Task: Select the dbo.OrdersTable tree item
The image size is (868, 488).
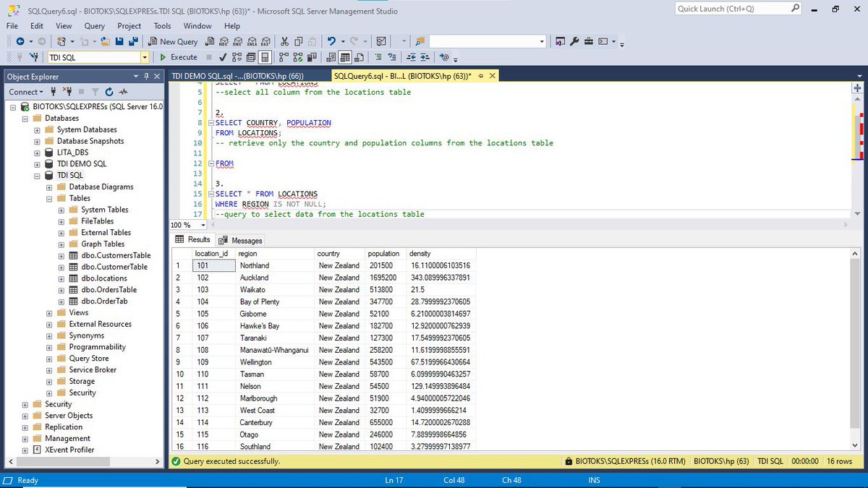Action: 109,290
